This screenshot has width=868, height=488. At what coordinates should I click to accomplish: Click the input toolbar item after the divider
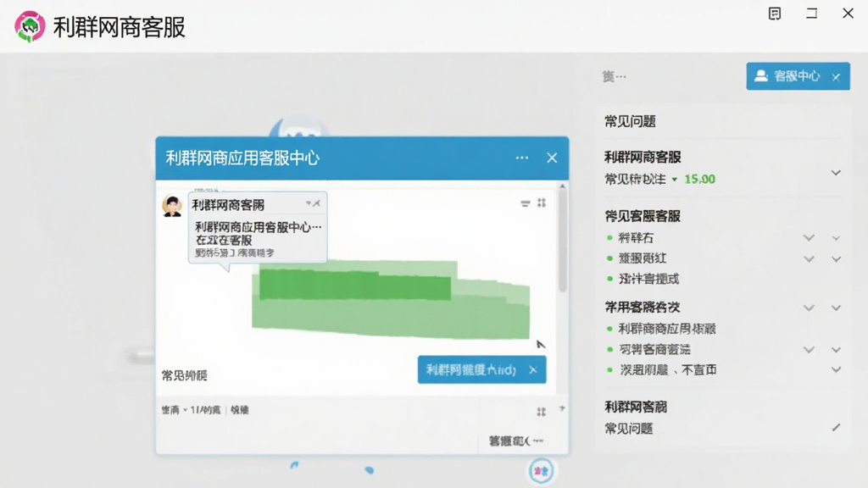pos(240,410)
